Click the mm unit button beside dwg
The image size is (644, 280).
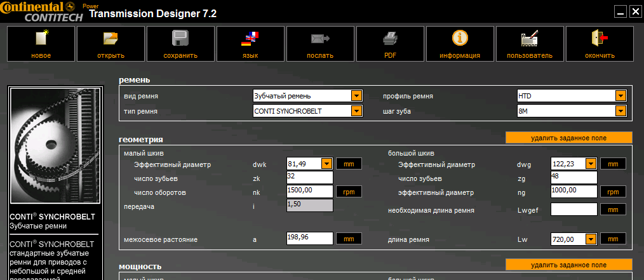(613, 164)
